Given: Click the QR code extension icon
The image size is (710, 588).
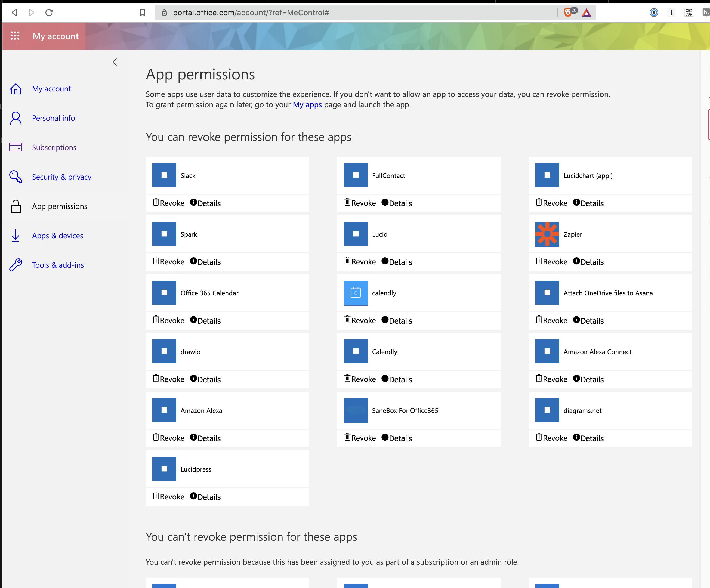Looking at the screenshot, I should click(x=689, y=13).
